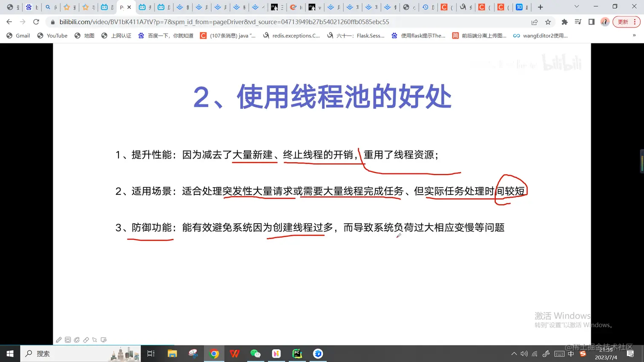Toggle the 中 input language indicator
The width and height of the screenshot is (644, 362).
[571, 354]
